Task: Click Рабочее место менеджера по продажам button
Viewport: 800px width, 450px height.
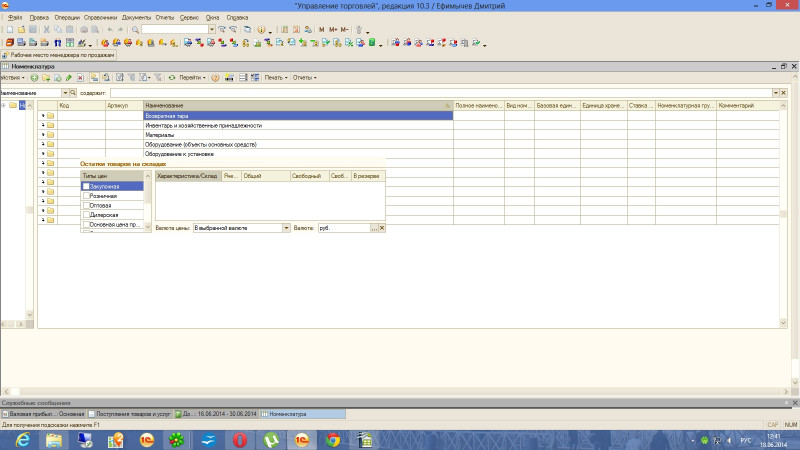Action: click(59, 55)
